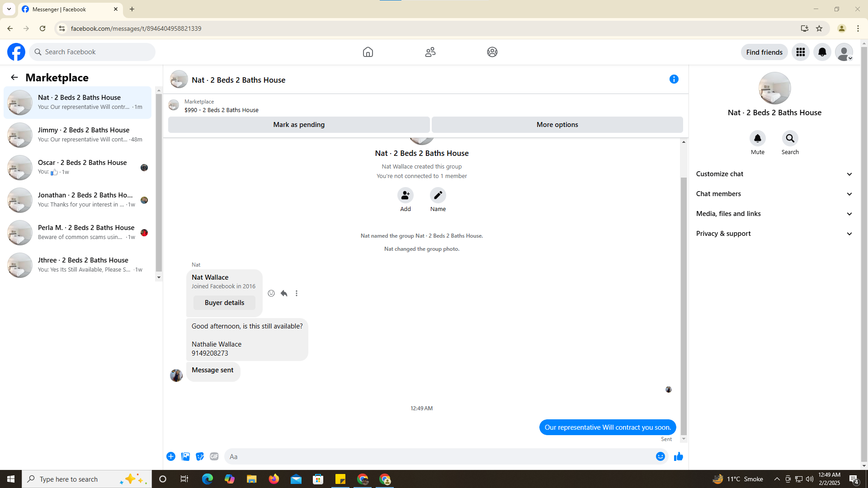
Task: Expand Media, files and links section
Action: tap(774, 214)
